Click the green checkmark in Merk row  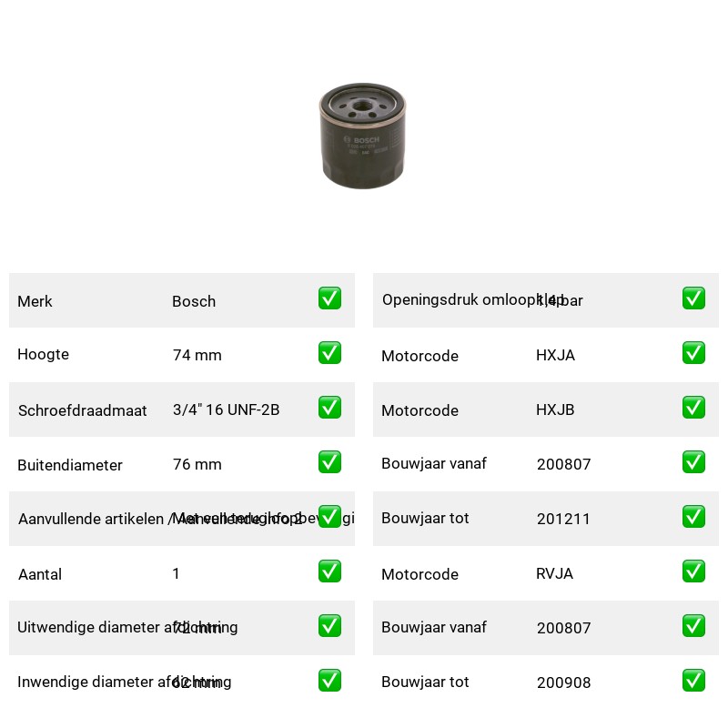pos(329,298)
